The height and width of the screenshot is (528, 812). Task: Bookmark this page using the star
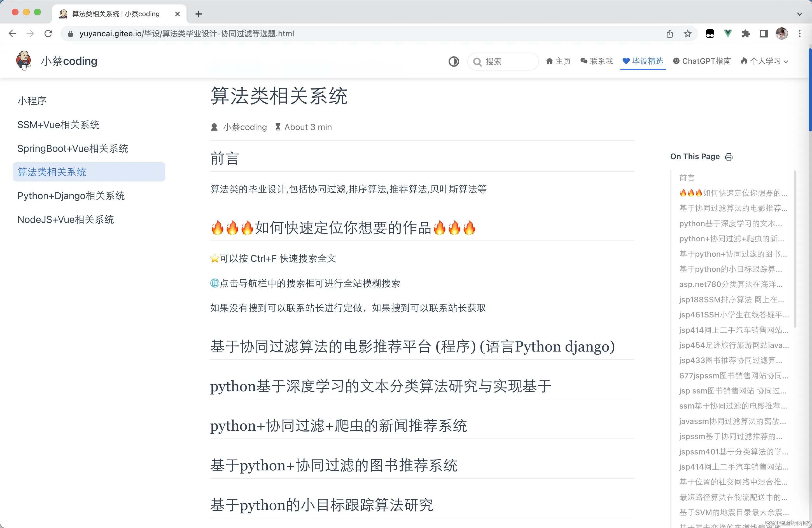687,33
